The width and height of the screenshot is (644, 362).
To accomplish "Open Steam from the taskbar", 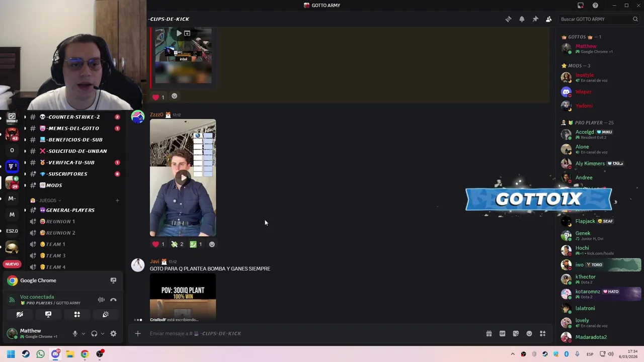I will click(26, 354).
